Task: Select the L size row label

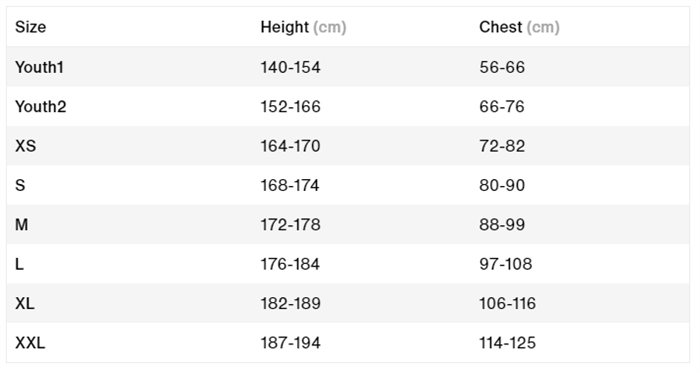Action: point(19,264)
